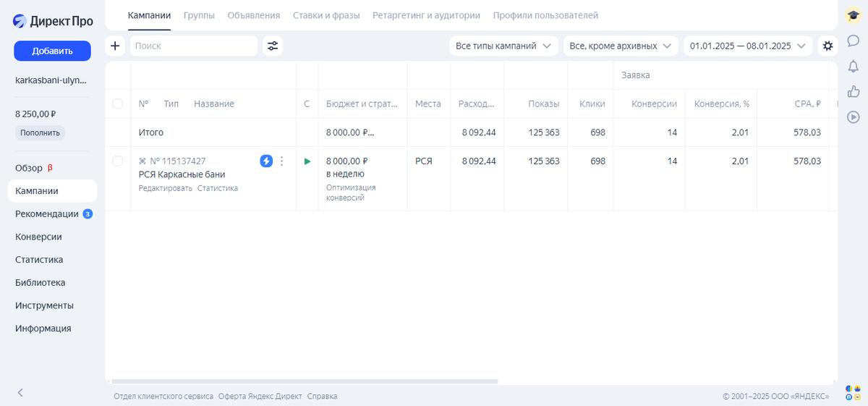Switch to Профили пользователей tab
Image resolution: width=868 pixels, height=406 pixels.
[x=545, y=15]
